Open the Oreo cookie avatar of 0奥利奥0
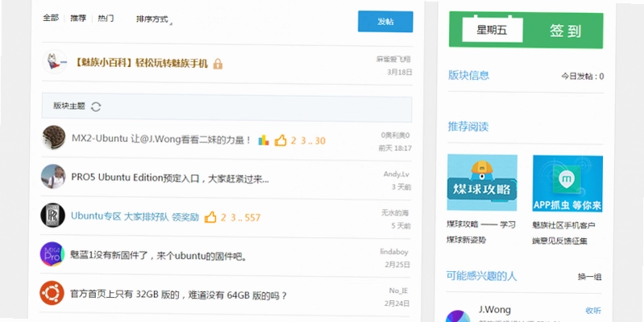644x322 pixels. tap(54, 137)
